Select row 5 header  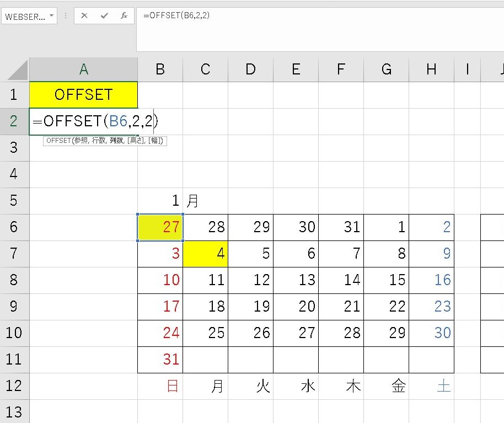click(14, 200)
